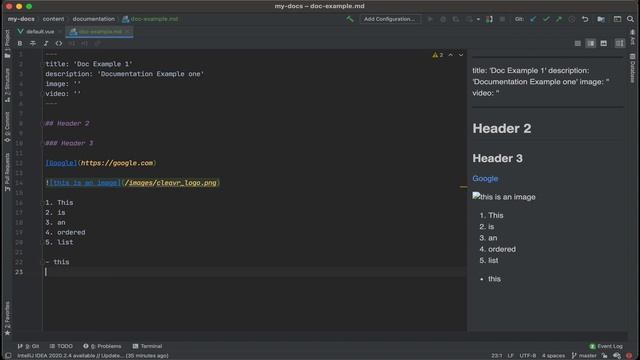Viewport: 640px width, 360px height.
Task: Open Database tool window on right
Action: 632,69
